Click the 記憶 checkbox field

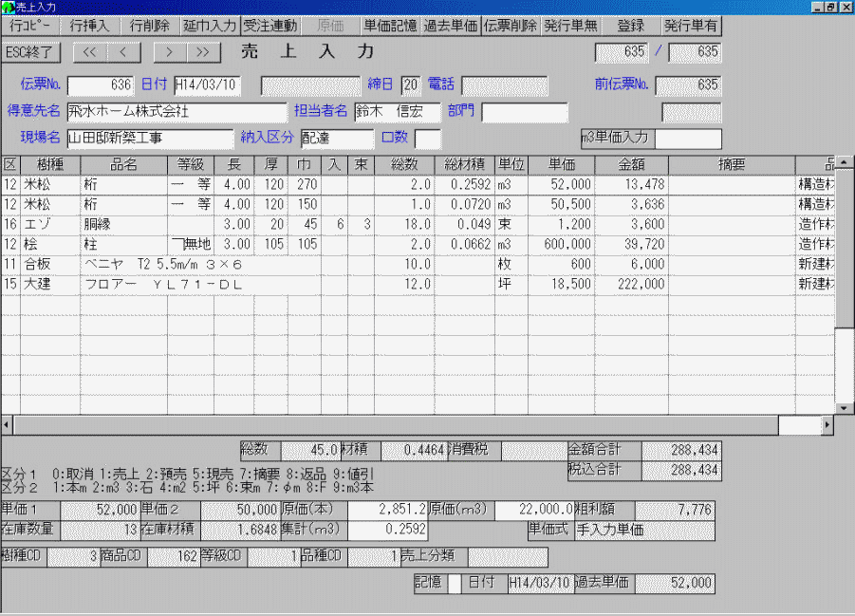click(x=454, y=584)
